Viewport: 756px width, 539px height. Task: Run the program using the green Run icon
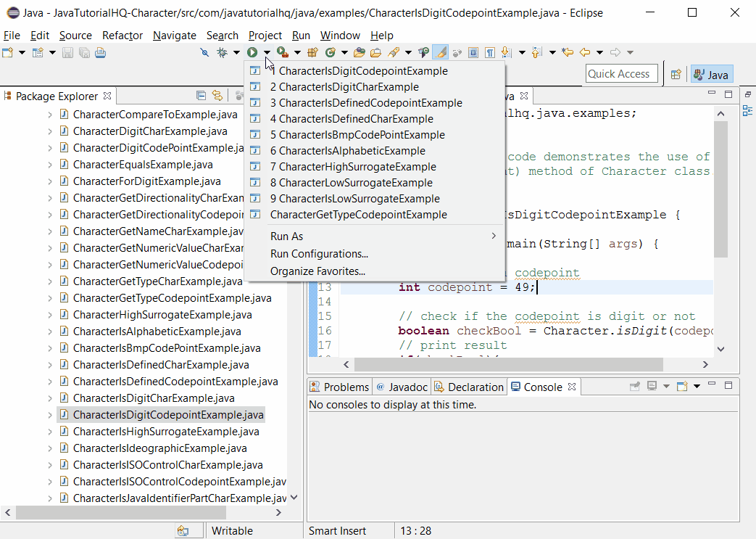click(x=252, y=52)
